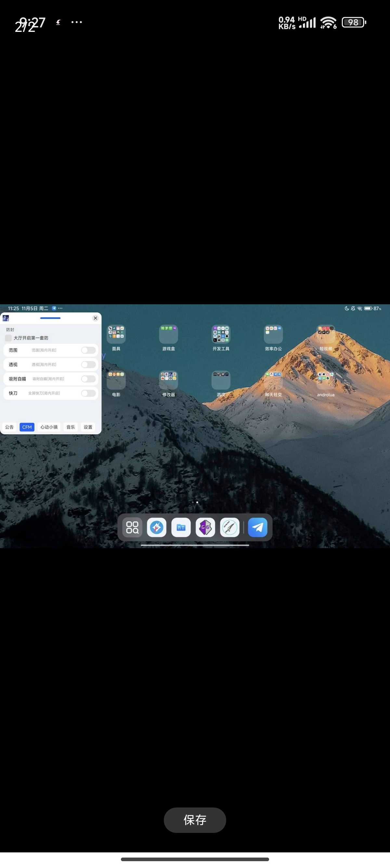Open the app drawer search dock icon
The height and width of the screenshot is (868, 390).
132,527
